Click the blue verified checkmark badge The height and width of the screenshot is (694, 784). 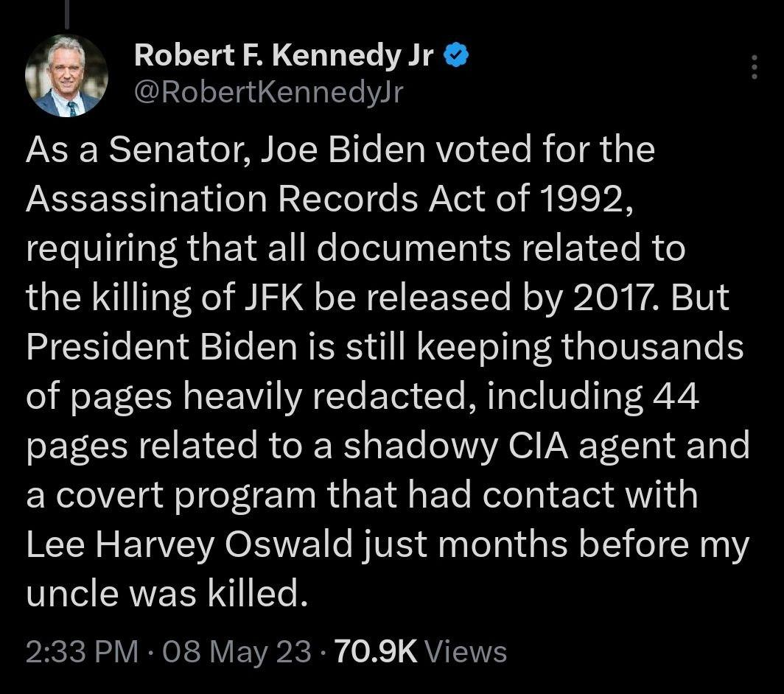(456, 55)
